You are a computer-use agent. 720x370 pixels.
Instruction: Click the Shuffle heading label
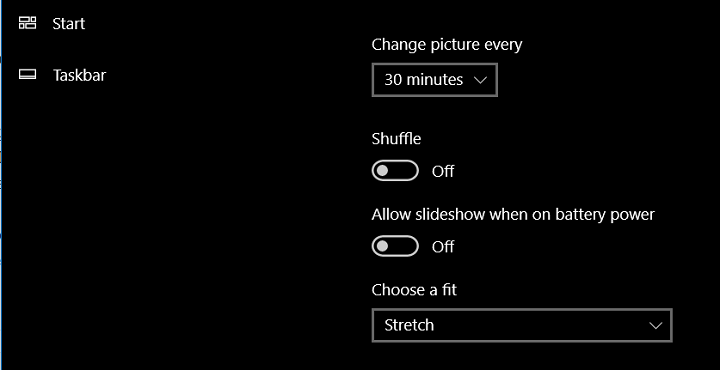[396, 138]
